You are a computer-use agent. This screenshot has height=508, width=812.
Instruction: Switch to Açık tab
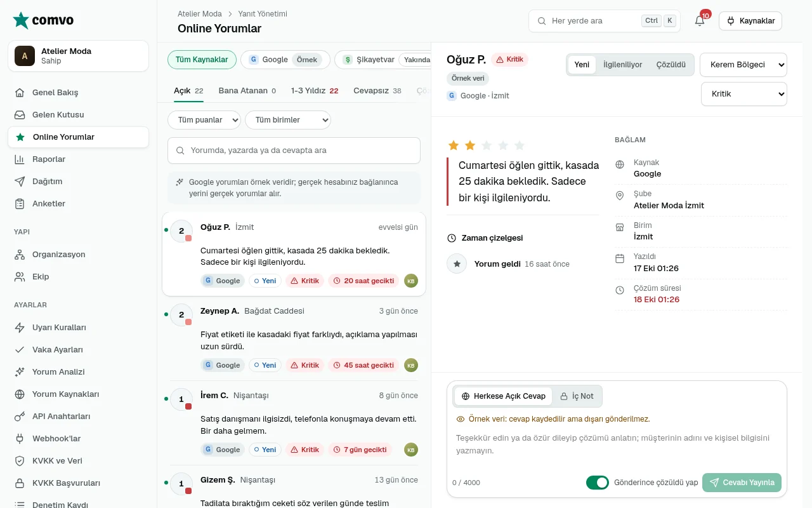point(188,91)
